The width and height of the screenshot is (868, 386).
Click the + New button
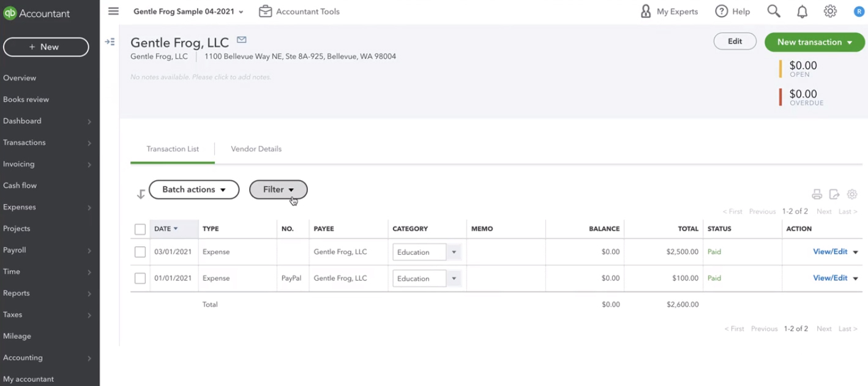(x=46, y=47)
